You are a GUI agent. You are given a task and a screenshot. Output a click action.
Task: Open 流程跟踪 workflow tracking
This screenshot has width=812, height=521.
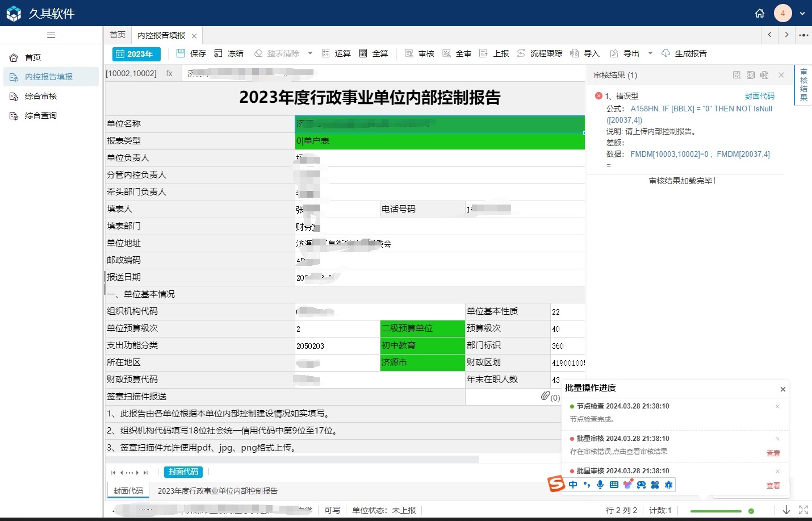coord(539,53)
